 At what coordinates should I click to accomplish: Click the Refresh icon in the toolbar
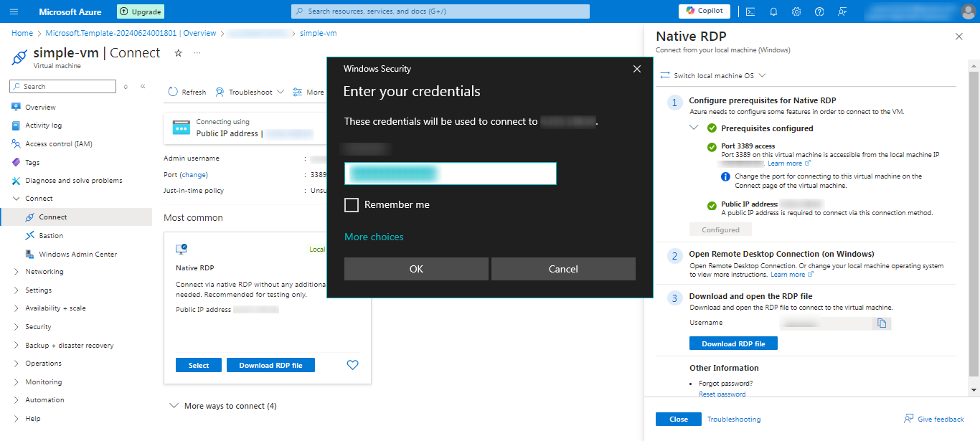pos(173,92)
